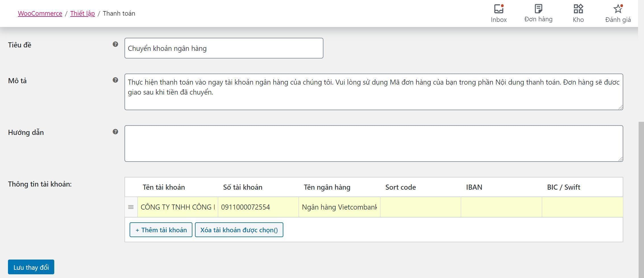
Task: Click into the Mô tả description textarea
Action: click(374, 92)
